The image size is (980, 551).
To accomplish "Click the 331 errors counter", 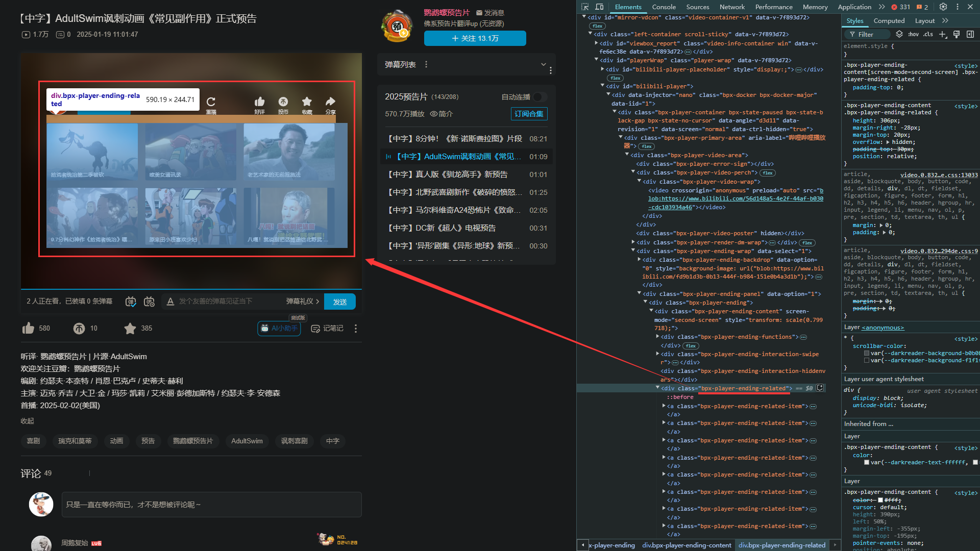I will pyautogui.click(x=901, y=7).
